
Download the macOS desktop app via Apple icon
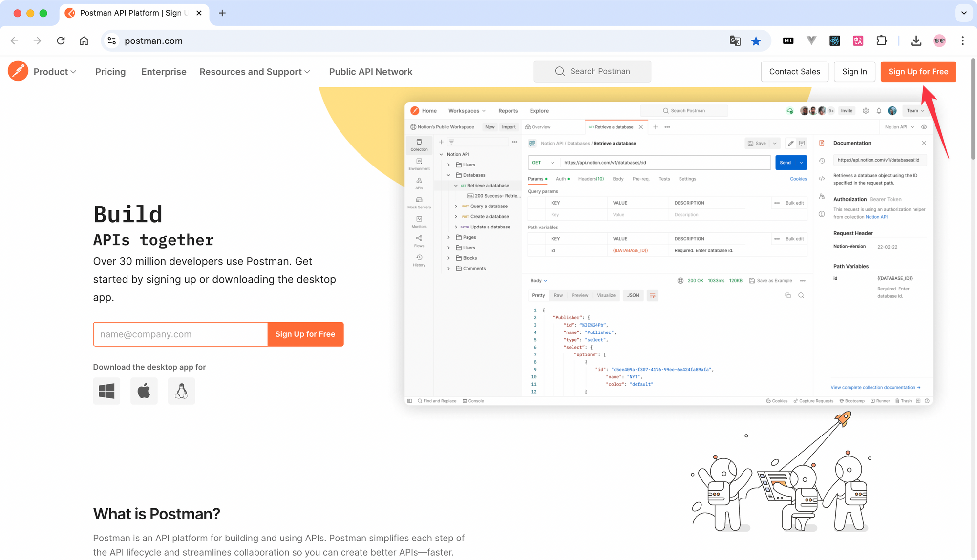point(144,391)
